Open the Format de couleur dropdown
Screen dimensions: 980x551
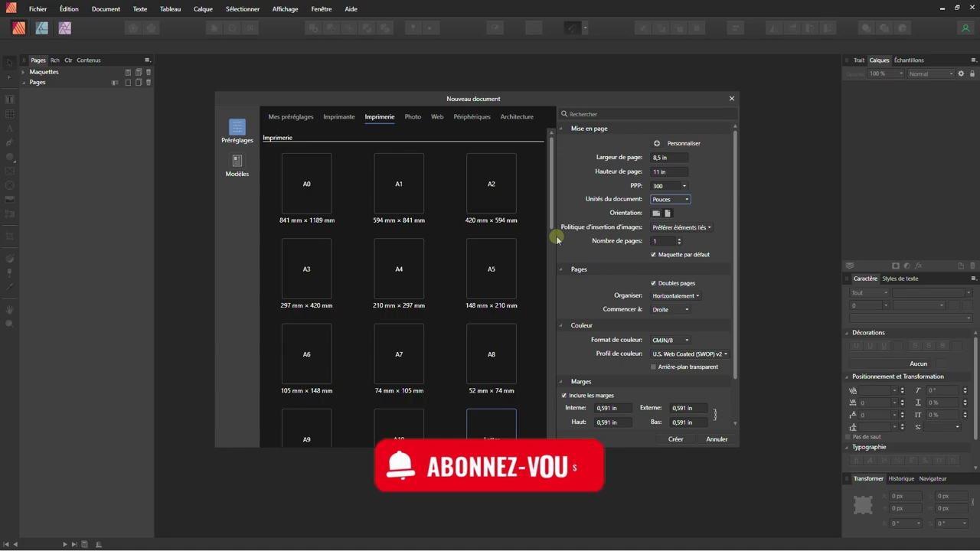tap(671, 341)
